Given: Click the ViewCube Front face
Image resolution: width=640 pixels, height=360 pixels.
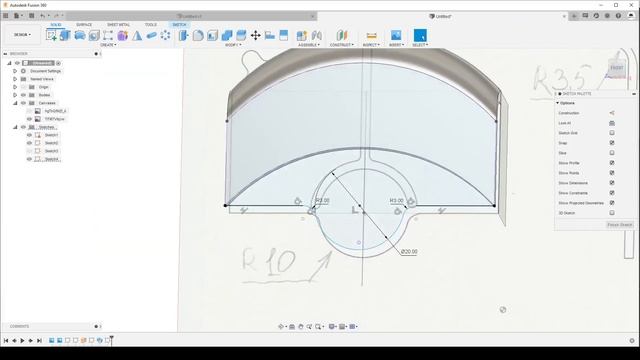Looking at the screenshot, I should (x=617, y=68).
